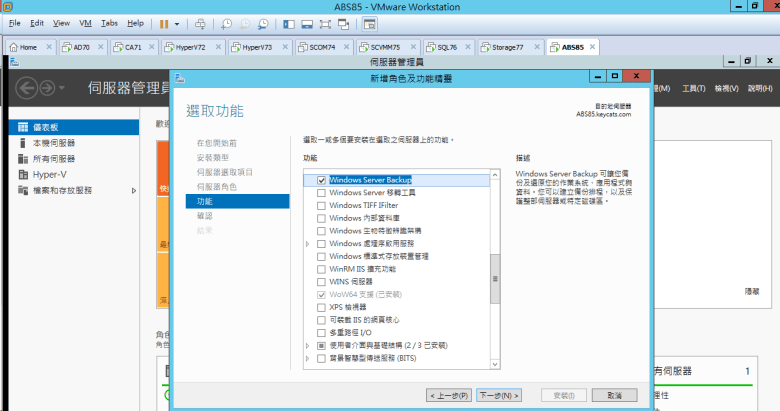
Task: Click the 下一步(N) next button
Action: click(x=499, y=395)
